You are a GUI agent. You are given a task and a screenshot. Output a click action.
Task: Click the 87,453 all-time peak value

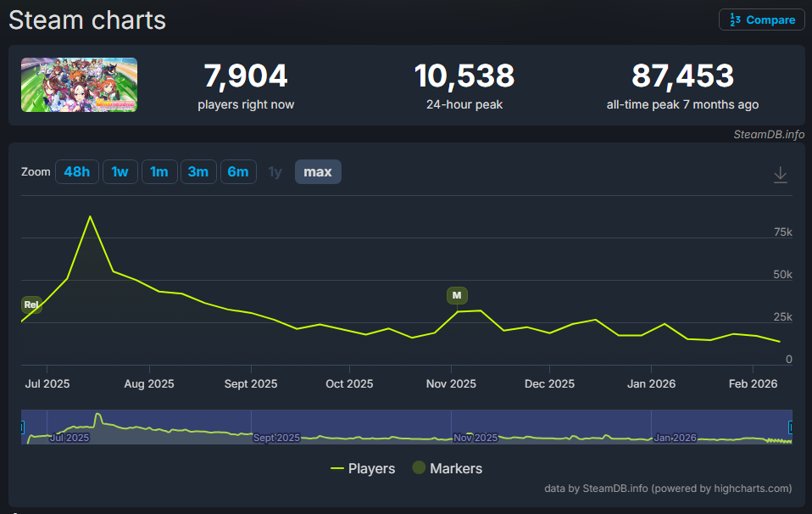[x=682, y=76]
